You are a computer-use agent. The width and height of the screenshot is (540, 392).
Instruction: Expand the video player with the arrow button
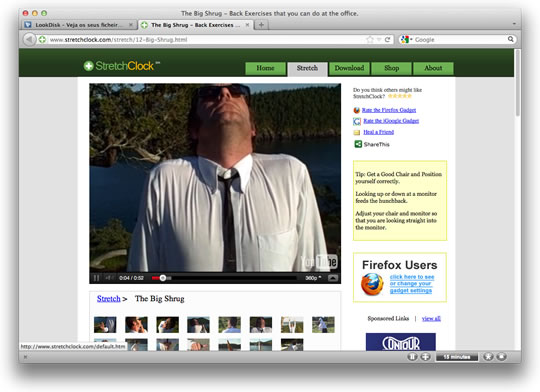[x=333, y=278]
